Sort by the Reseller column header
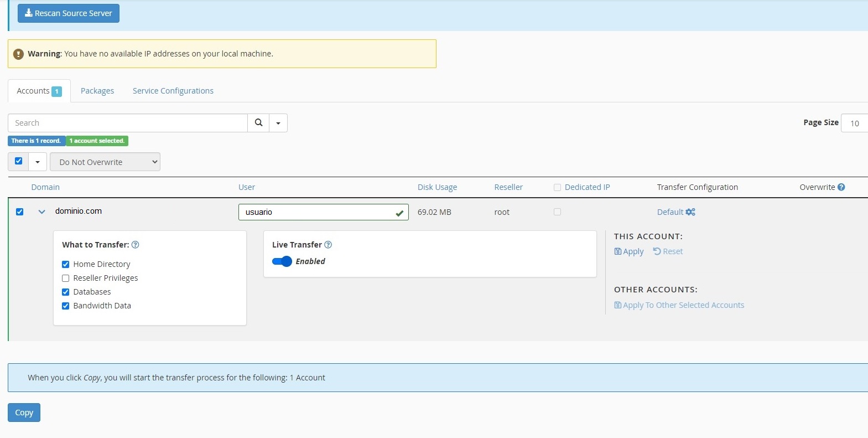Image resolution: width=868 pixels, height=438 pixels. coord(508,187)
